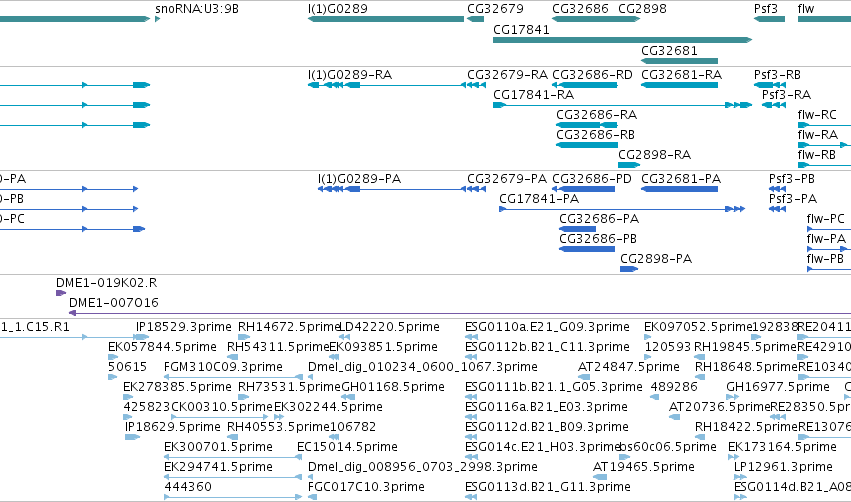Select the flw-RA transcript label

coord(817,135)
